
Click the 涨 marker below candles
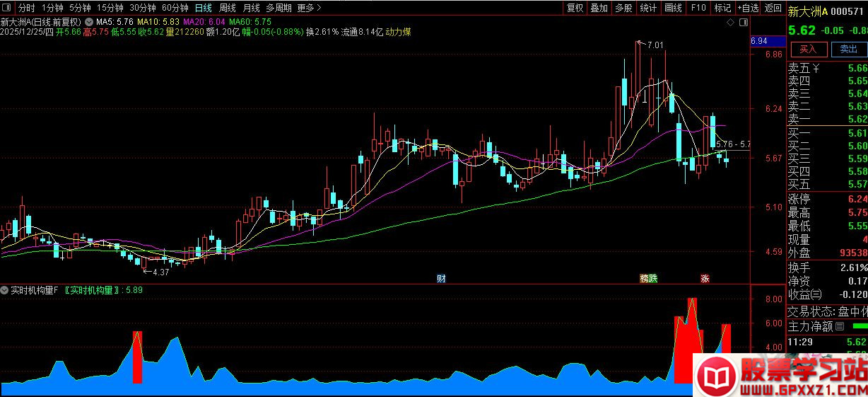705,278
